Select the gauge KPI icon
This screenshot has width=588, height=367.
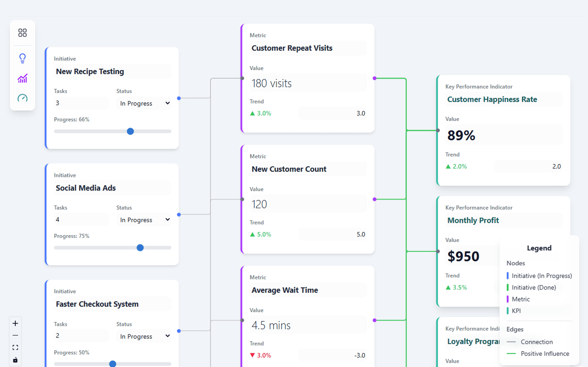[x=23, y=98]
